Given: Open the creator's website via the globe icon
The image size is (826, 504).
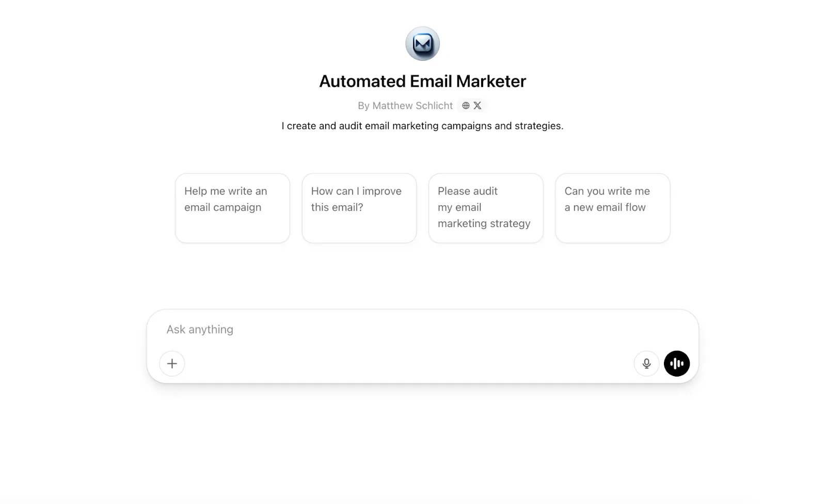Looking at the screenshot, I should click(466, 105).
